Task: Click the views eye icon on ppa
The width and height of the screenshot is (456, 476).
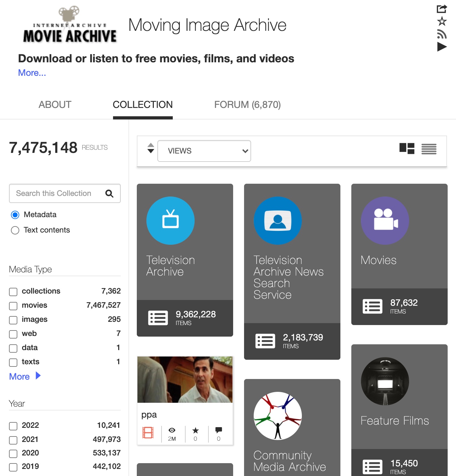Action: pos(172,430)
